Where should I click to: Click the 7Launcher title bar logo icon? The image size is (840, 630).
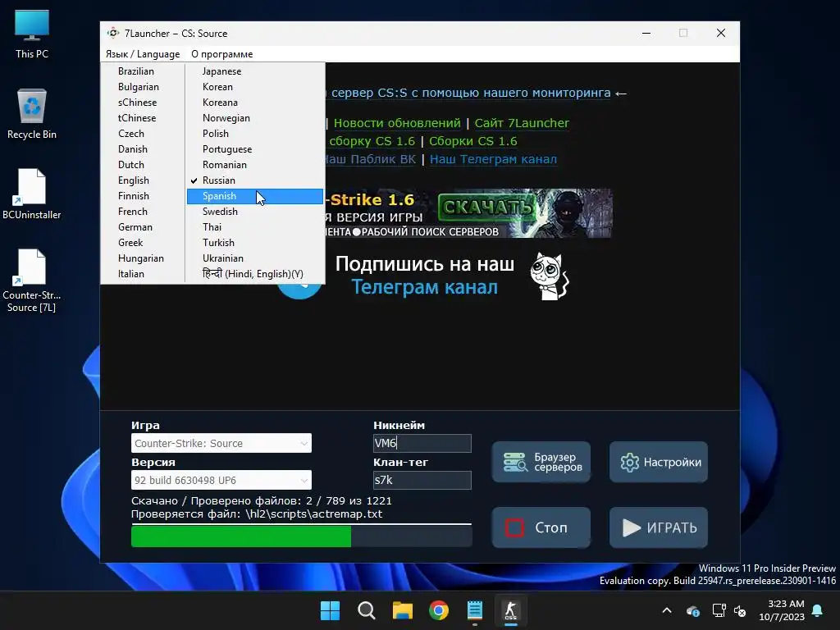coord(113,33)
